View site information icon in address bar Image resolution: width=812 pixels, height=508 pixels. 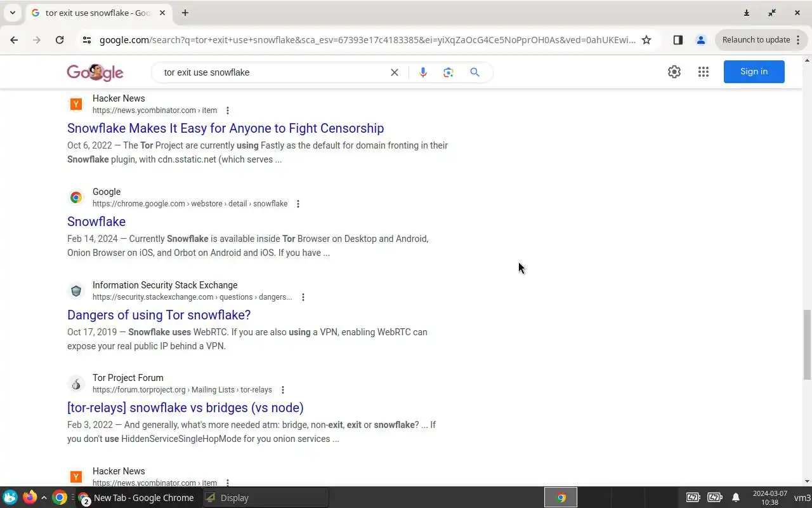pos(87,39)
